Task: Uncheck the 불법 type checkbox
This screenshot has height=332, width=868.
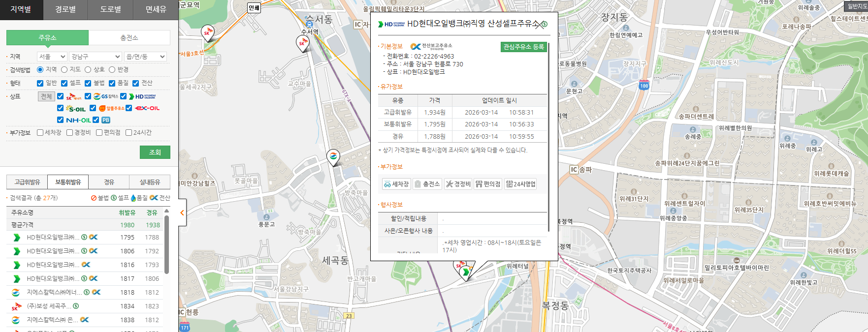Action: (x=88, y=83)
